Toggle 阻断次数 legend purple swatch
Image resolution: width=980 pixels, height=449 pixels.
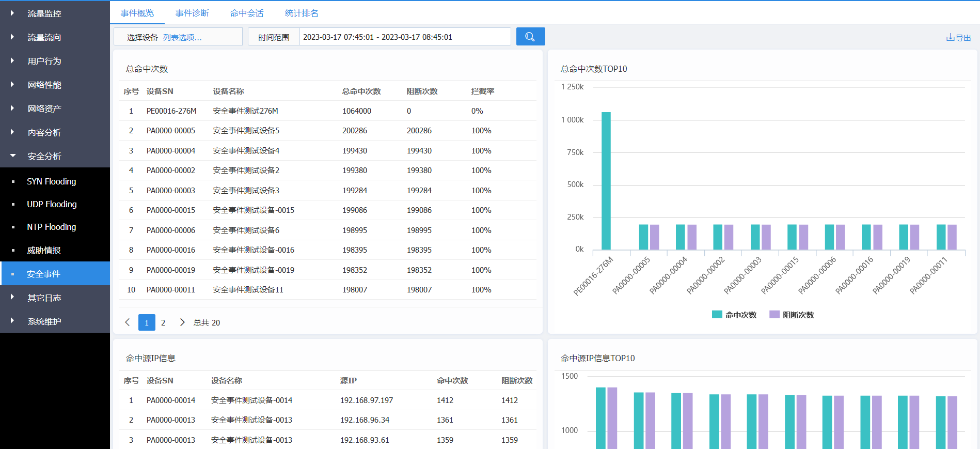[x=774, y=315]
